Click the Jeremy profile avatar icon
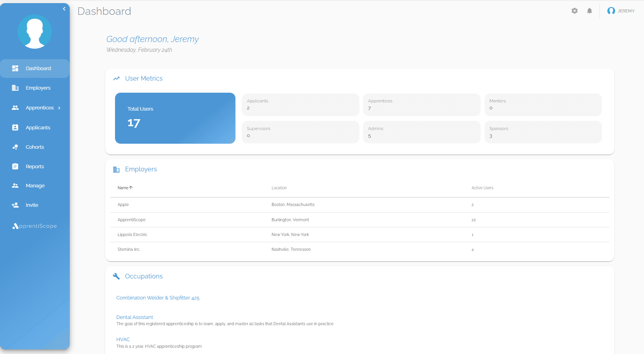 point(611,11)
